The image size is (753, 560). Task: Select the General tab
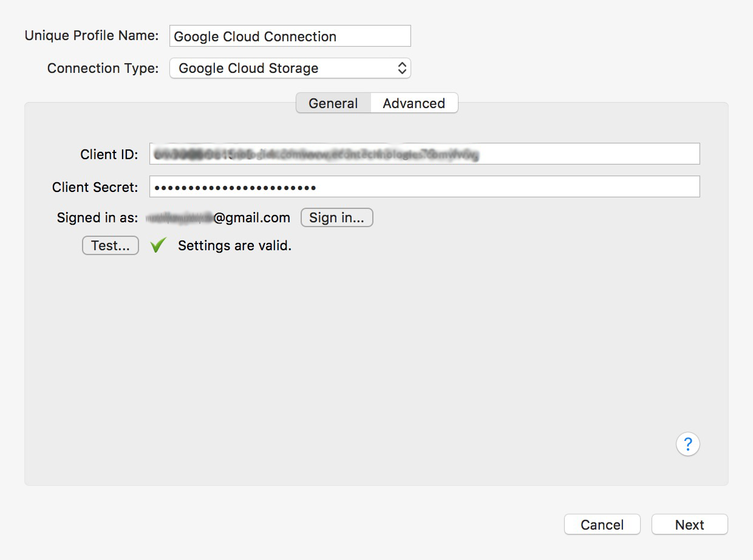coord(333,103)
